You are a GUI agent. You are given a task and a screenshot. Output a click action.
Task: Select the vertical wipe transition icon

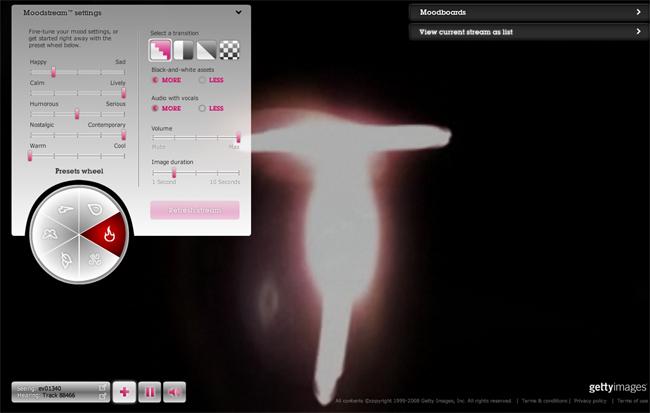click(x=183, y=50)
